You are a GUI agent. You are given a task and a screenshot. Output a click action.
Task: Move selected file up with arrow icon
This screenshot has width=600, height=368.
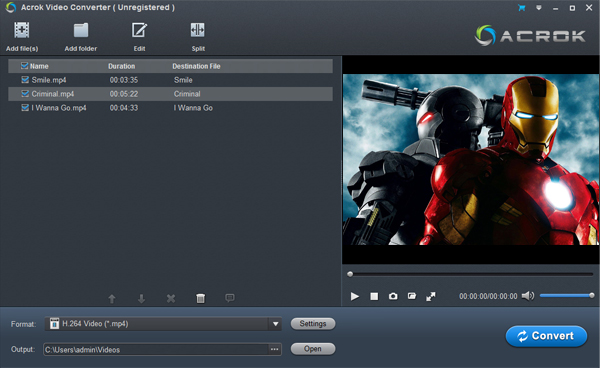point(112,298)
